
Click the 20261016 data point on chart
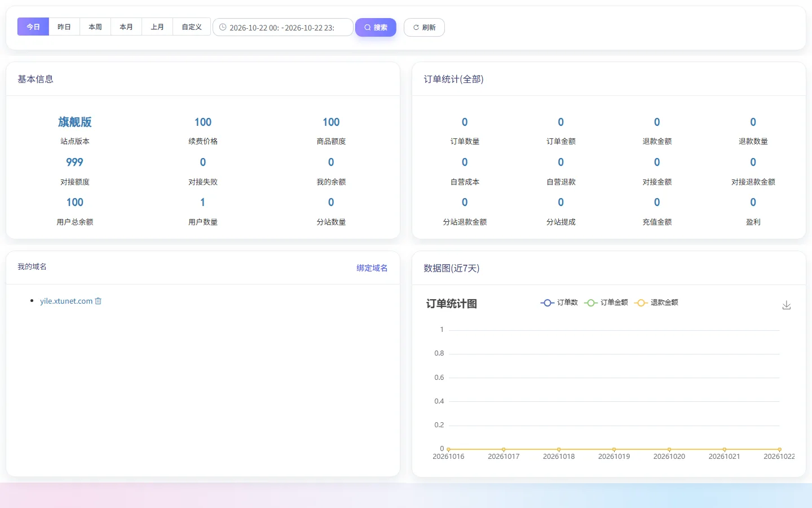[x=448, y=449]
